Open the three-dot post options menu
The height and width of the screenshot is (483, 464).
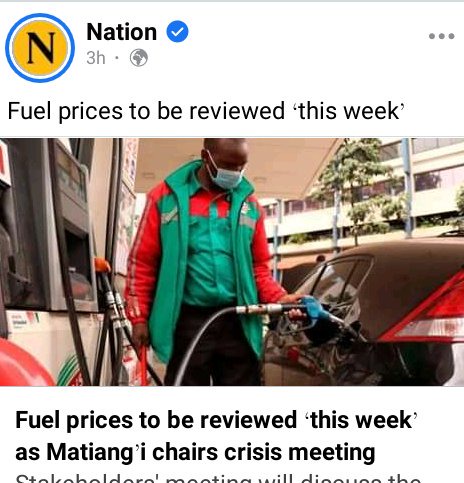442,36
